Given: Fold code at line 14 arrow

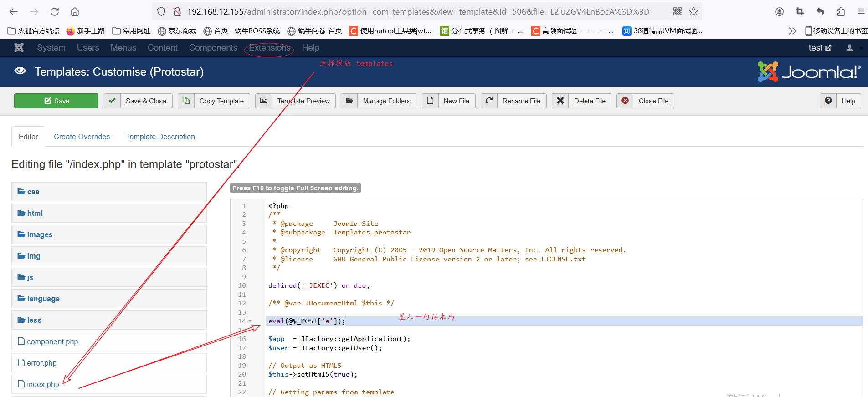Looking at the screenshot, I should 250,321.
